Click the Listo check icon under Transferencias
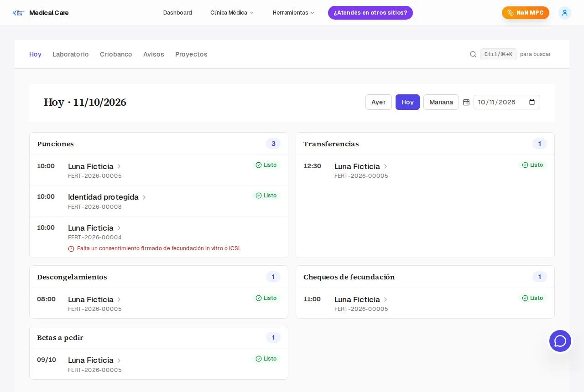 [x=525, y=165]
